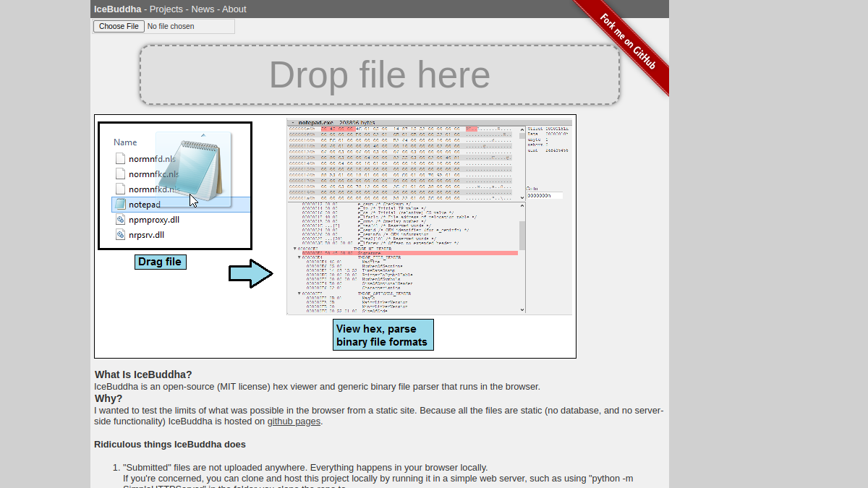This screenshot has height=488, width=868.
Task: Click the View hex, parse binary caption
Action: [x=383, y=335]
